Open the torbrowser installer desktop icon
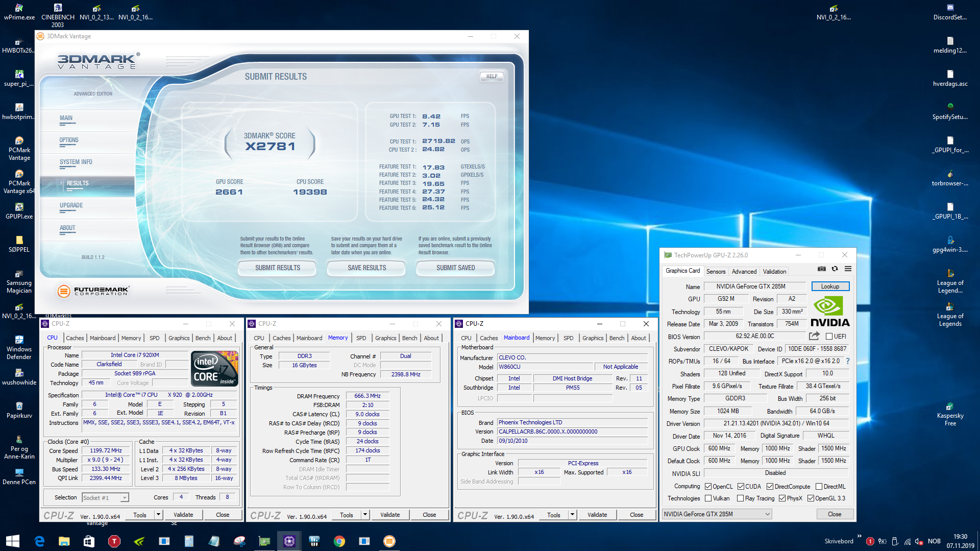Screen dimensions: 980x551 click(950, 178)
